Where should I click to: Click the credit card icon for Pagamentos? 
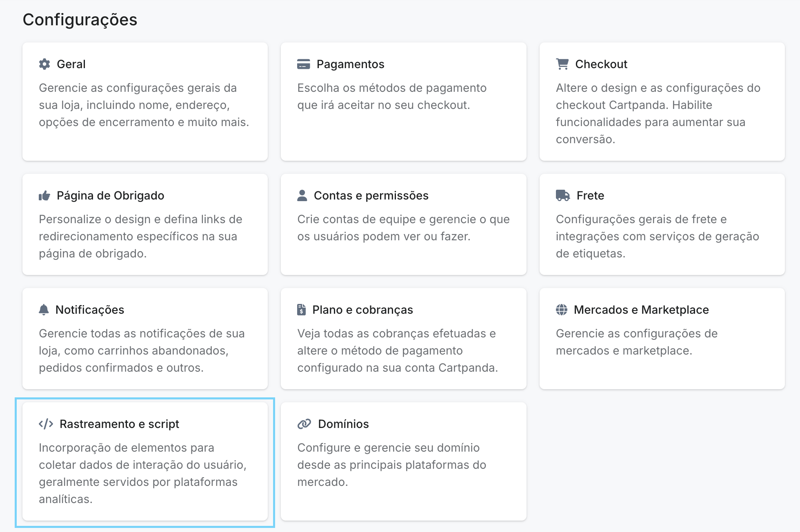[303, 64]
